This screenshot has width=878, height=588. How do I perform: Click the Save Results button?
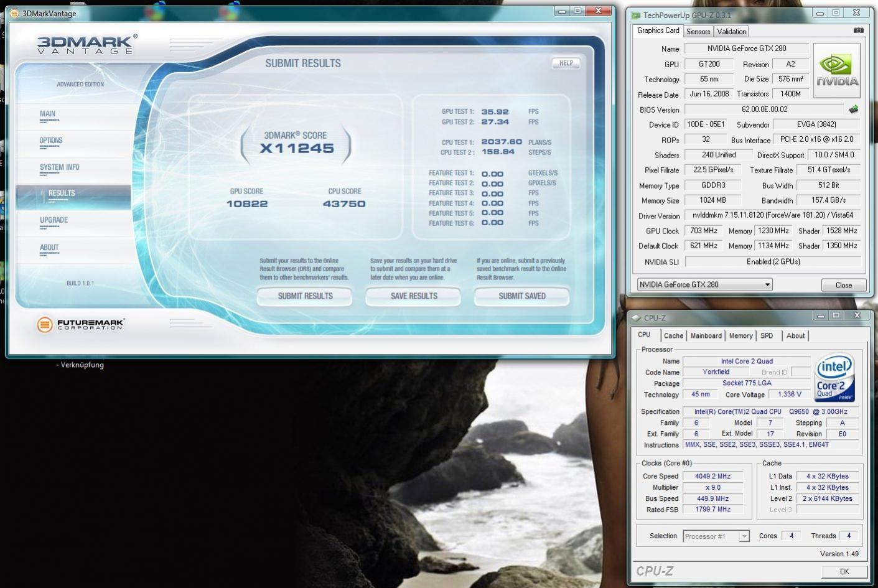[x=414, y=296]
